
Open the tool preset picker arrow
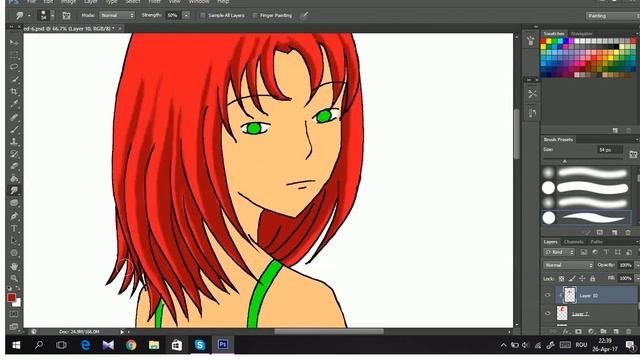[29, 16]
